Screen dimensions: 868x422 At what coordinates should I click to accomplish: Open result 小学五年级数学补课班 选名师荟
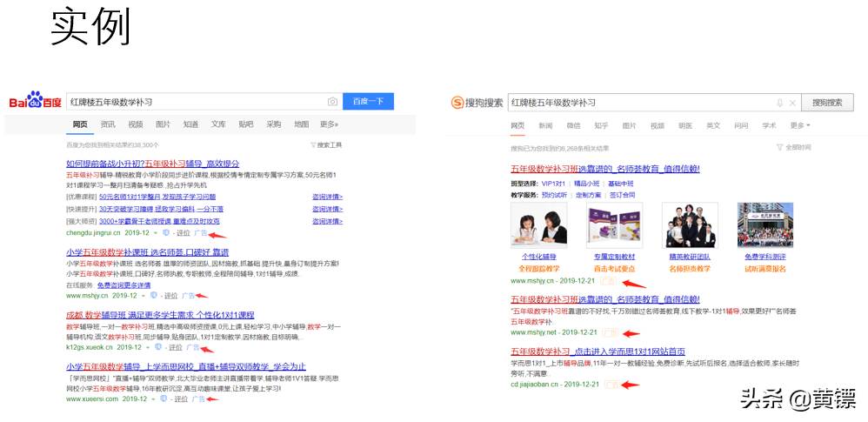coord(147,252)
